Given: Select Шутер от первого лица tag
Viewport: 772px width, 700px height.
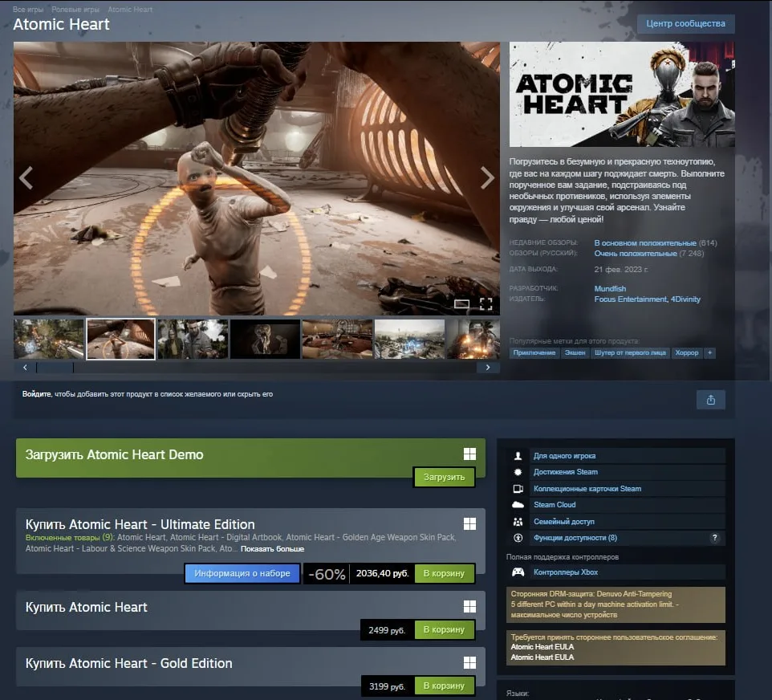Looking at the screenshot, I should tap(630, 352).
